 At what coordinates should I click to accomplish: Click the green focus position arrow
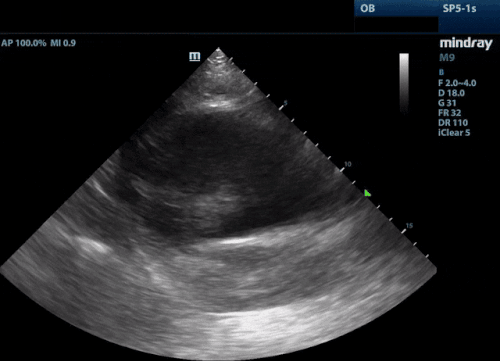coord(367,193)
